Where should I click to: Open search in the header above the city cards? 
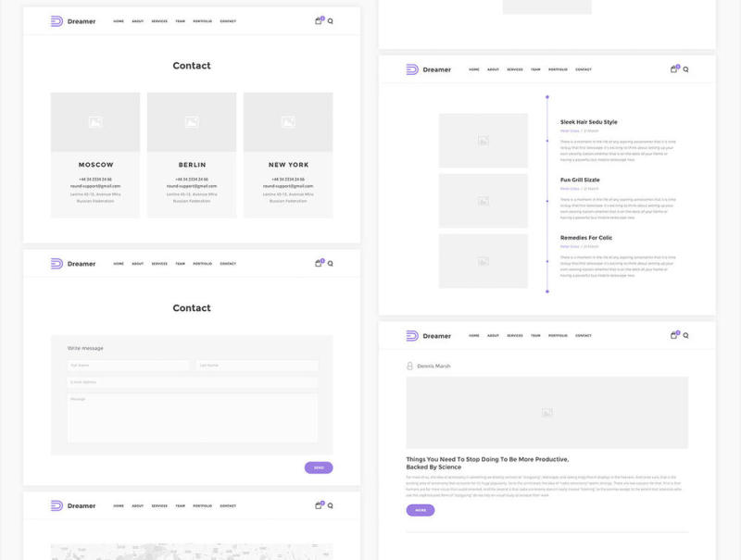click(x=331, y=21)
